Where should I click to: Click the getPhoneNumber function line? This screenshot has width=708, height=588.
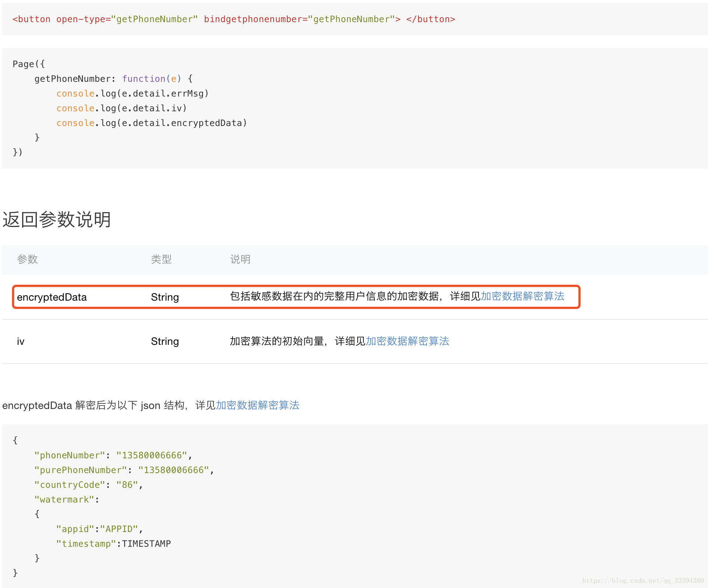[x=113, y=79]
